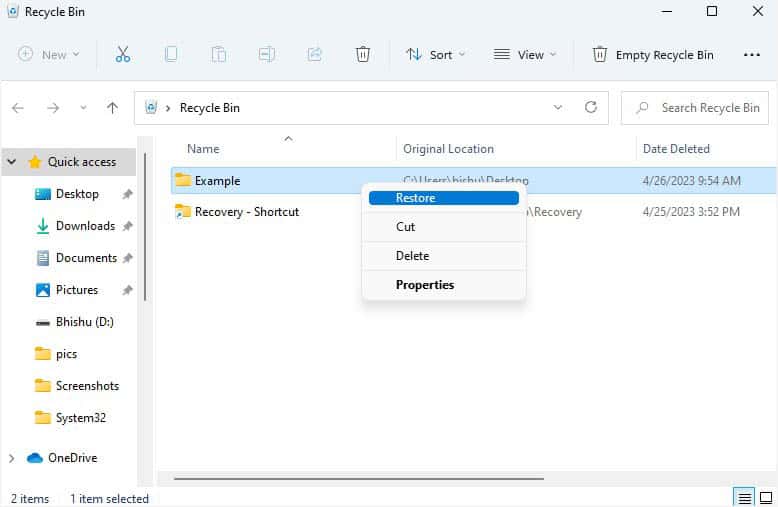Maximize the Recycle Bin window
This screenshot has height=507, width=778.
712,11
